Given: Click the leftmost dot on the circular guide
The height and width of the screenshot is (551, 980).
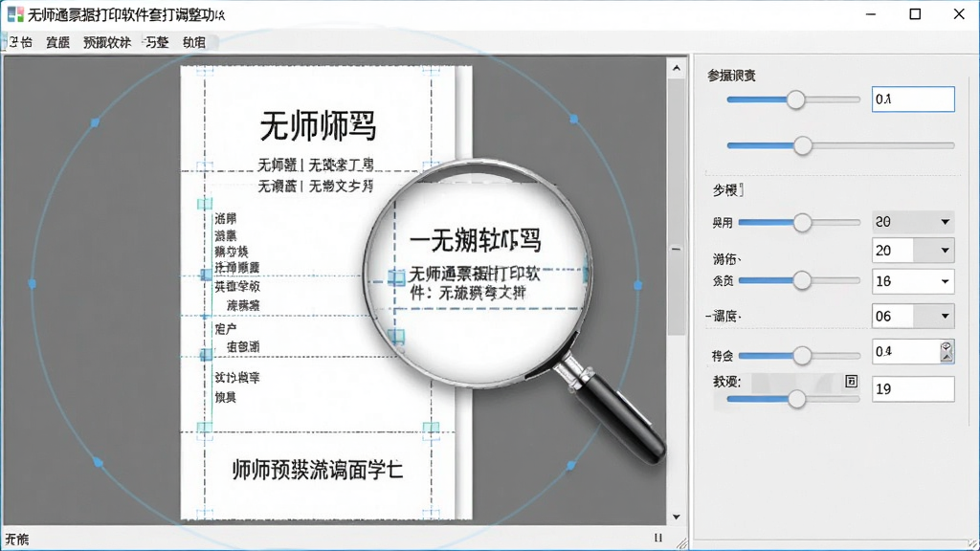Looking at the screenshot, I should (32, 283).
